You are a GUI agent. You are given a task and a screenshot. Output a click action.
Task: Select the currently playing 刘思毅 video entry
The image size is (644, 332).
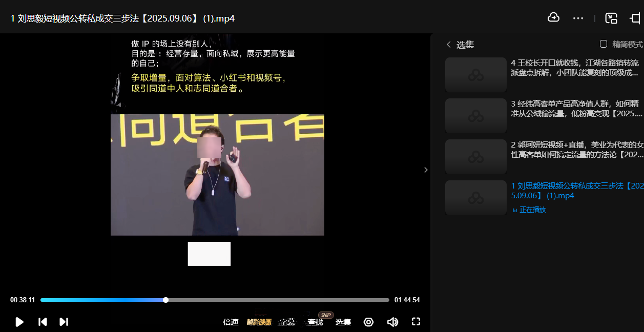coord(543,191)
